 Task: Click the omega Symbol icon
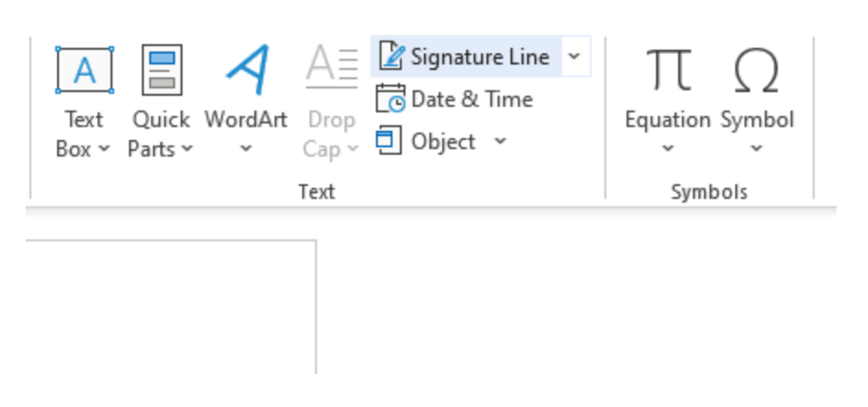point(757,71)
